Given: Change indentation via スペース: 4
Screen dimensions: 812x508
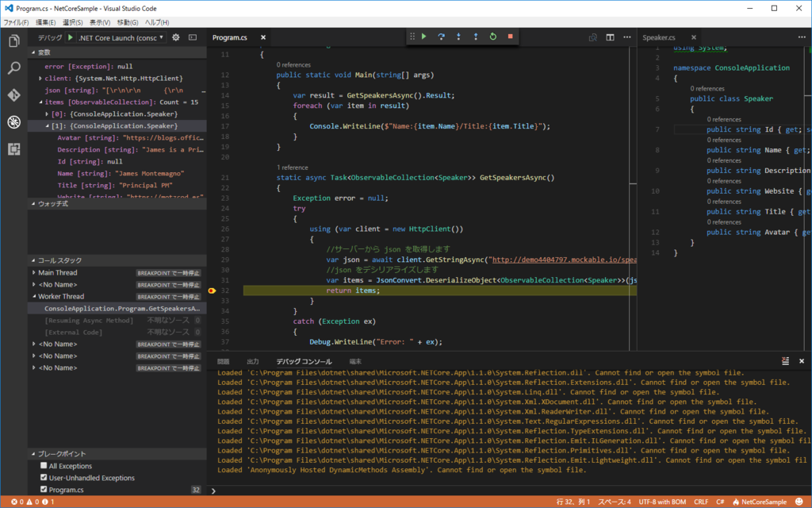Looking at the screenshot, I should tap(615, 502).
